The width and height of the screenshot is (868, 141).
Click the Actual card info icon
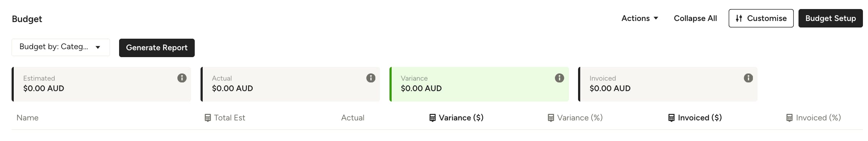coord(371,78)
